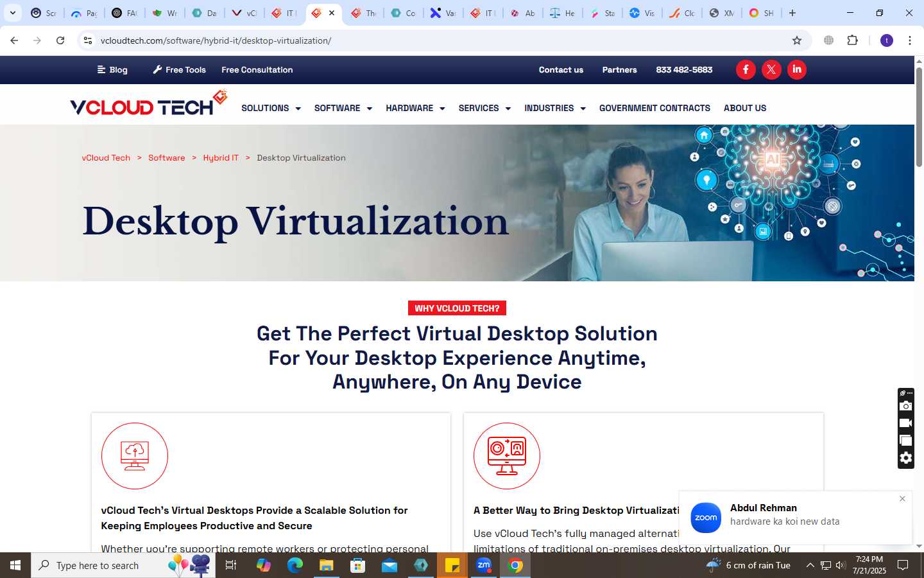Image resolution: width=924 pixels, height=578 pixels.
Task: Click the fingerprint monitor icon in second card
Action: coord(507,456)
